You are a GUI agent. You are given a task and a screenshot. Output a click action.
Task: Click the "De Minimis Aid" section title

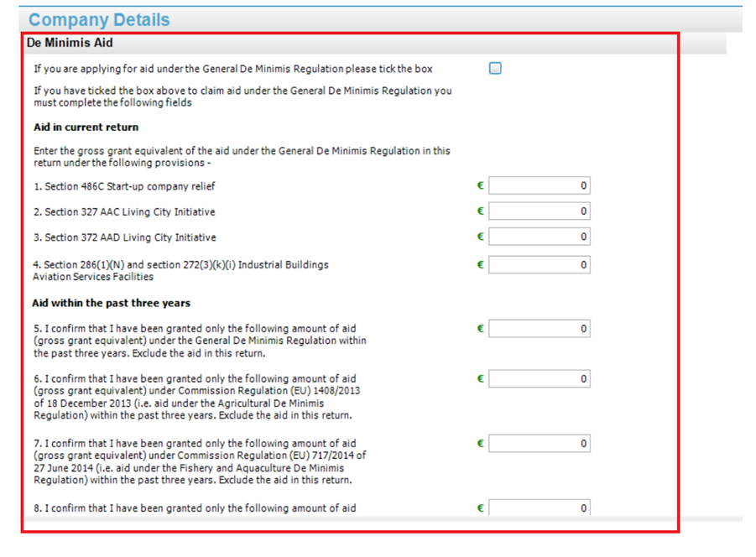(70, 43)
